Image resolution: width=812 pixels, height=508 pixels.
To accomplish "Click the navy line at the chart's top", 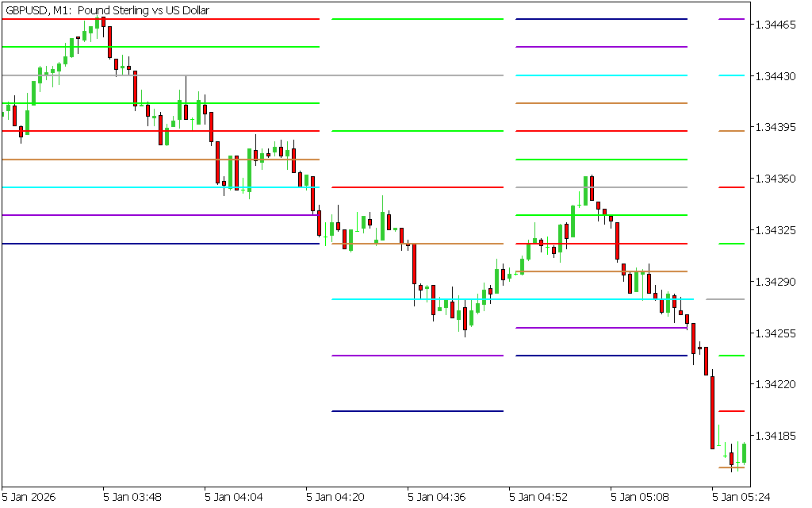I will pyautogui.click(x=601, y=19).
